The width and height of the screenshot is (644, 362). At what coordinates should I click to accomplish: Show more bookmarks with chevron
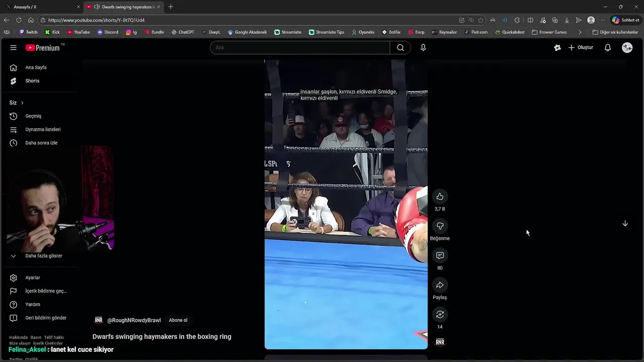(580, 32)
